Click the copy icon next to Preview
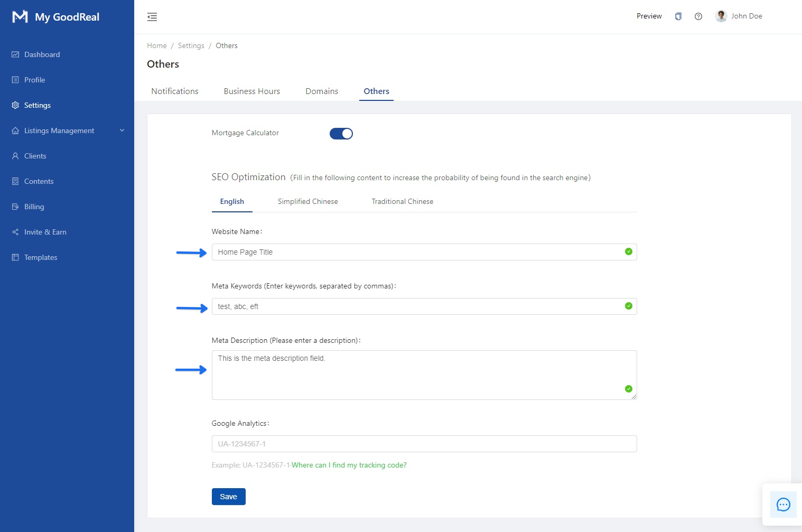 (x=678, y=16)
